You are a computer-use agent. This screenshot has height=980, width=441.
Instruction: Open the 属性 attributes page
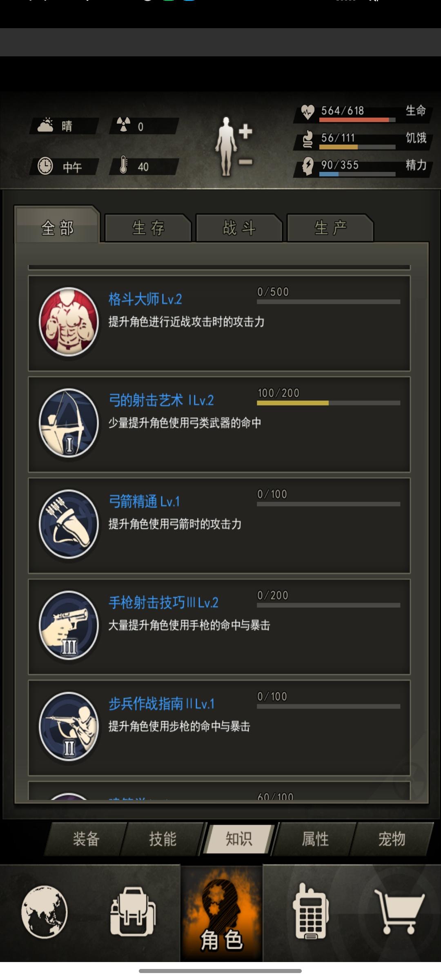coord(315,839)
